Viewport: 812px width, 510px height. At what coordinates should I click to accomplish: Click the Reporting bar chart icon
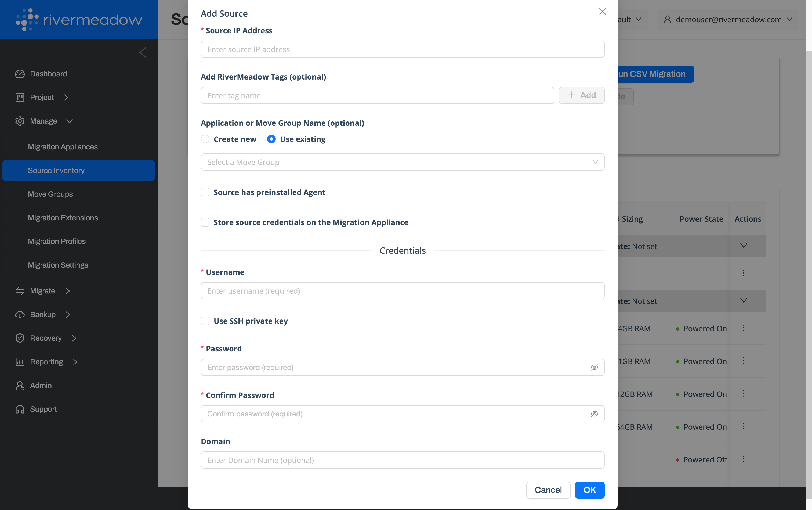point(20,362)
